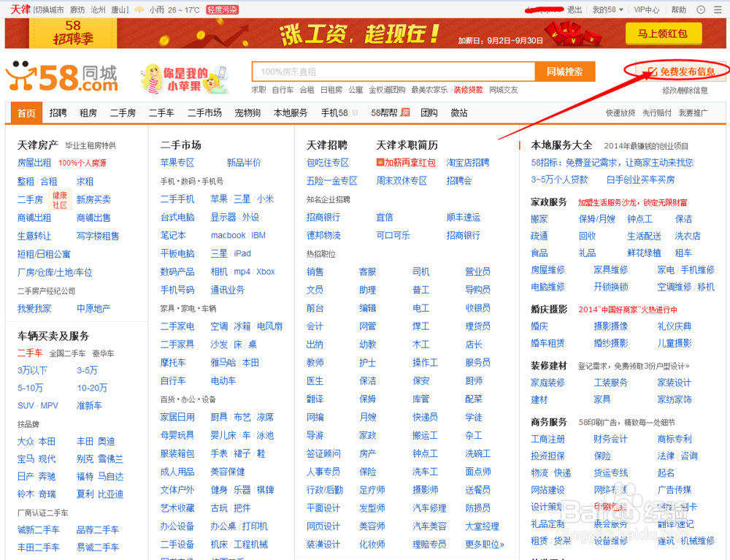730x560 pixels.
Task: Click the weather cloud icon
Action: (139, 9)
